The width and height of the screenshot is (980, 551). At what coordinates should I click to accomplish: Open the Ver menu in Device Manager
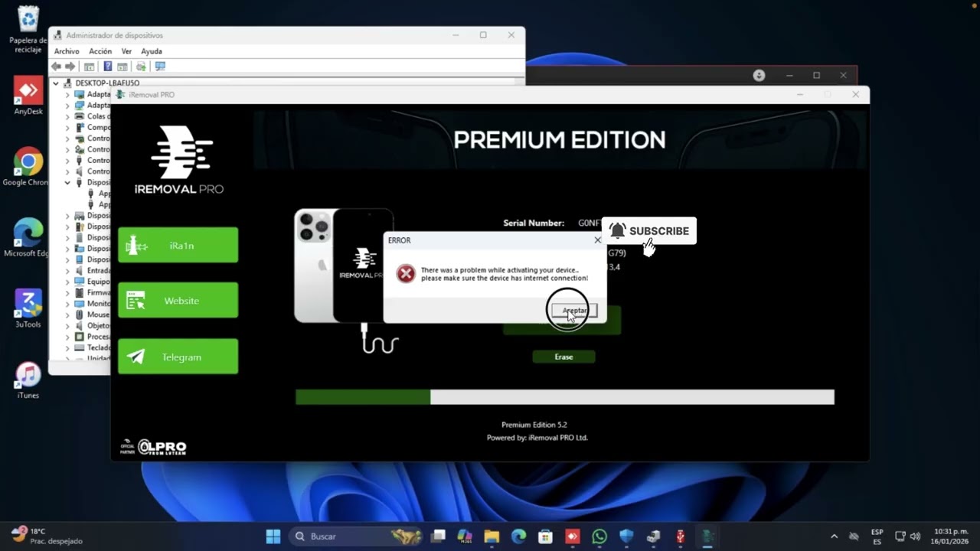pyautogui.click(x=126, y=51)
